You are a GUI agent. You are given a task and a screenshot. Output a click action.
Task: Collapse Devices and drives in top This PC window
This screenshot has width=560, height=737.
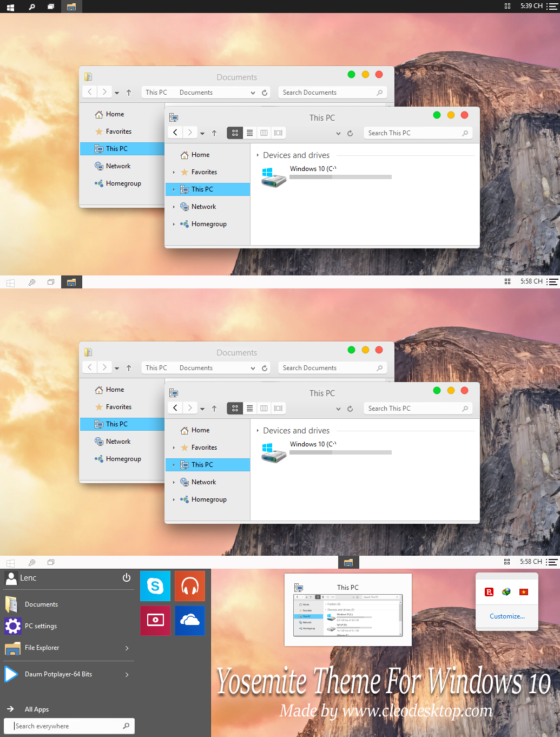pos(258,155)
